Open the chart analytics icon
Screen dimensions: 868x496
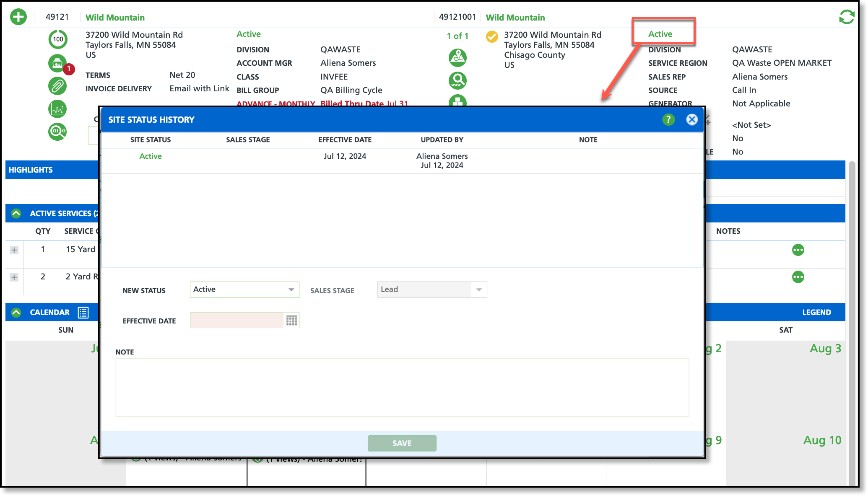57,109
